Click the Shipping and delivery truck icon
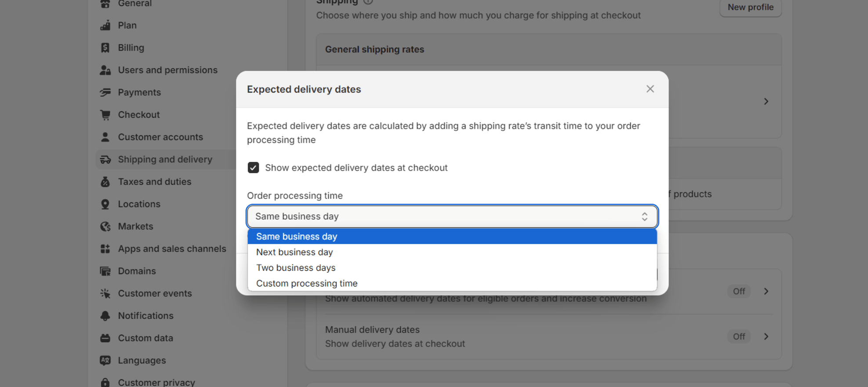 click(105, 159)
